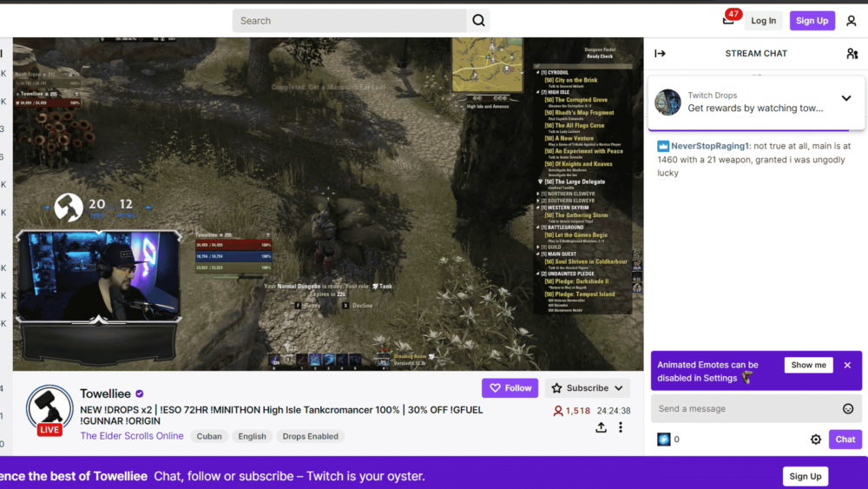Select the Drops Enabled tag
The image size is (868, 489).
(x=310, y=436)
